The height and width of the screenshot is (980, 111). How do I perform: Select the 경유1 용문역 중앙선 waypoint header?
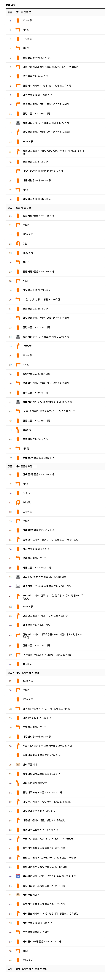click(x=55, y=208)
